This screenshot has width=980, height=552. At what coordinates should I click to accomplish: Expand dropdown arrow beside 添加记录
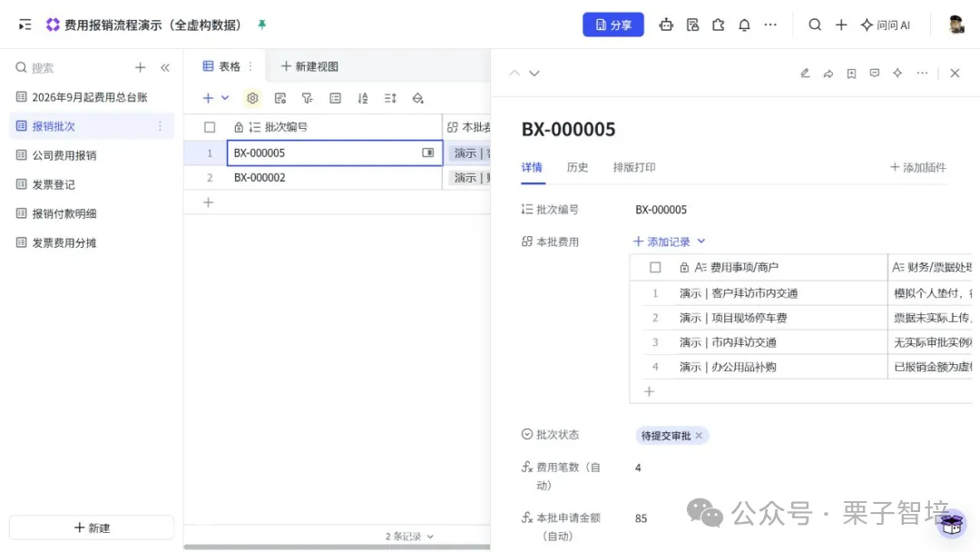pyautogui.click(x=701, y=241)
